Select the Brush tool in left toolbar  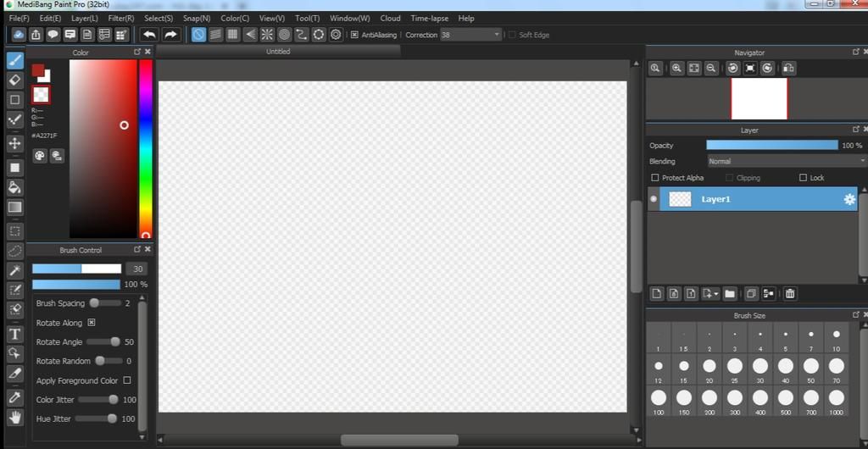tap(15, 60)
